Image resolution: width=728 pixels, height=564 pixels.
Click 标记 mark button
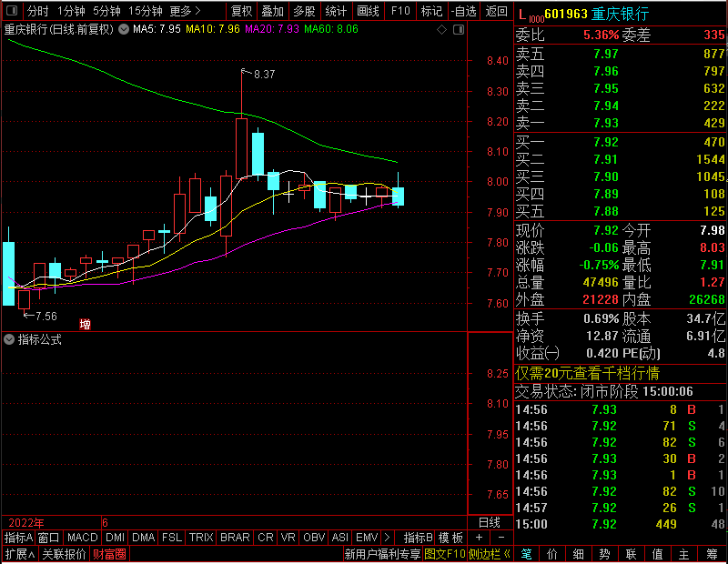431,11
